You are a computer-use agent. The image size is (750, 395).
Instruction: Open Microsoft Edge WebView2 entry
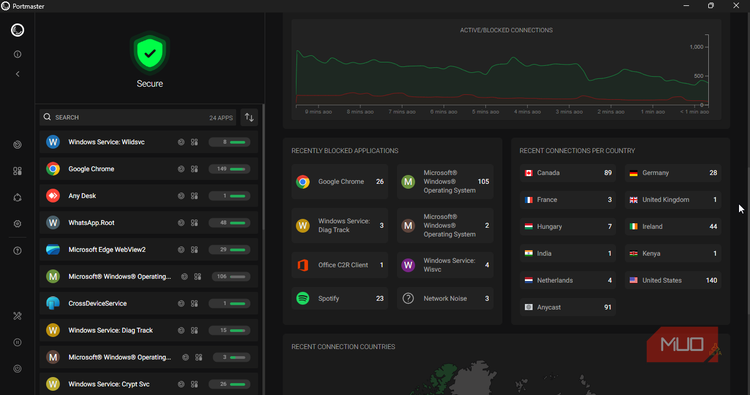(149, 250)
